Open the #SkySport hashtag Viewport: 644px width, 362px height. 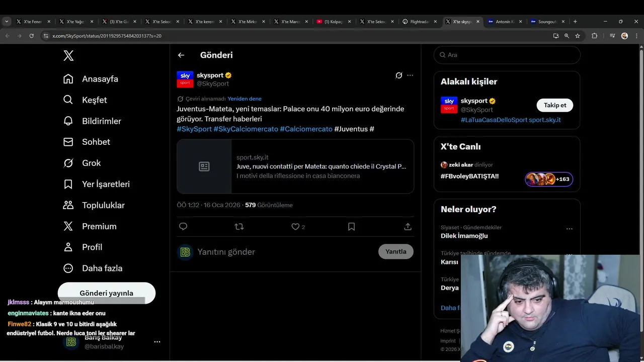tap(194, 129)
